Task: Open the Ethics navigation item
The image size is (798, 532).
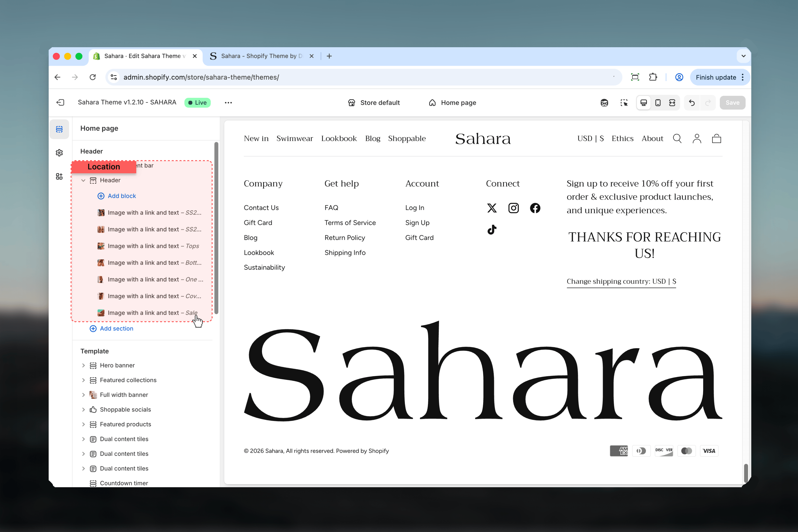Action: (622, 138)
